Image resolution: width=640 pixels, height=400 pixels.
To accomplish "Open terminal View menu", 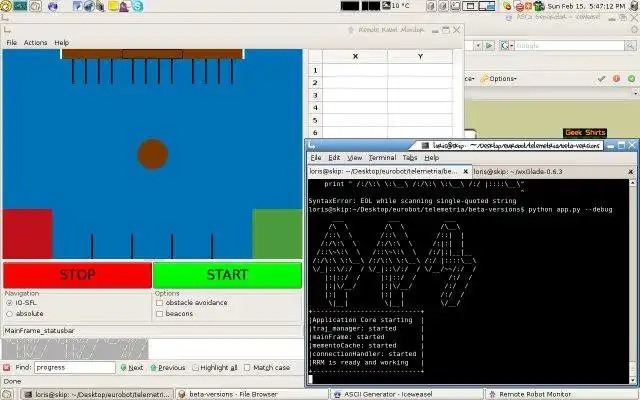I will [x=354, y=158].
